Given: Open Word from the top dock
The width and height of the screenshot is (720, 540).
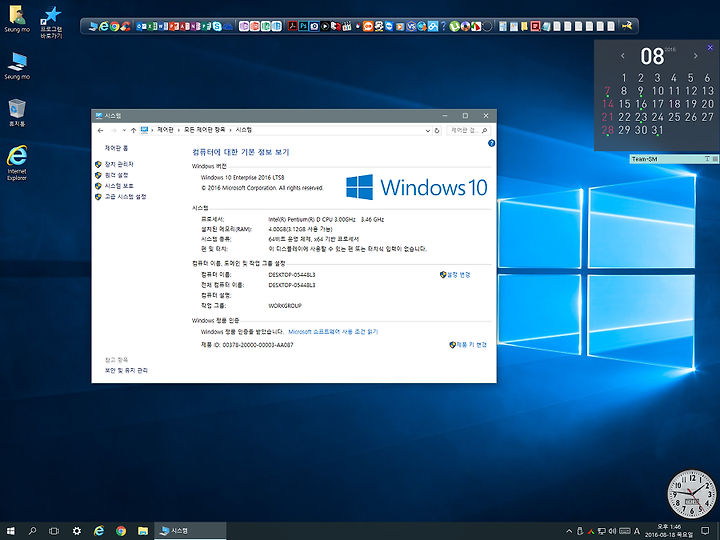Looking at the screenshot, I should 163,26.
